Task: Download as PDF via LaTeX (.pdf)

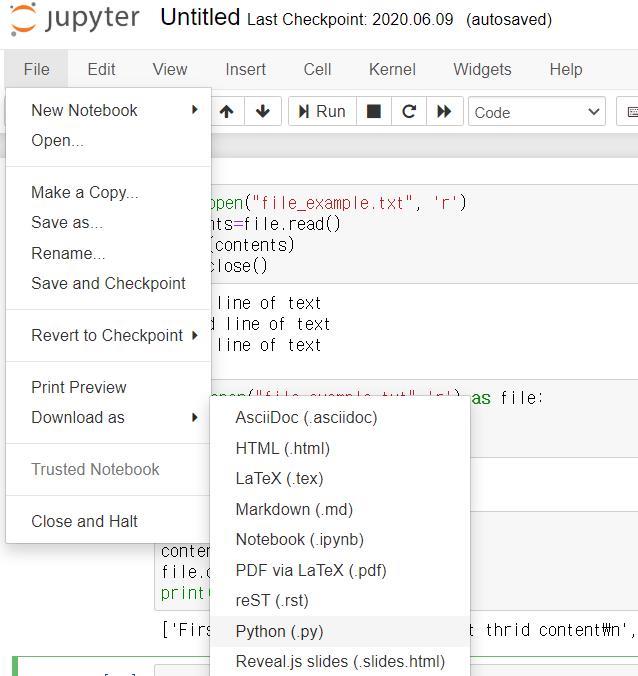Action: tap(340, 570)
